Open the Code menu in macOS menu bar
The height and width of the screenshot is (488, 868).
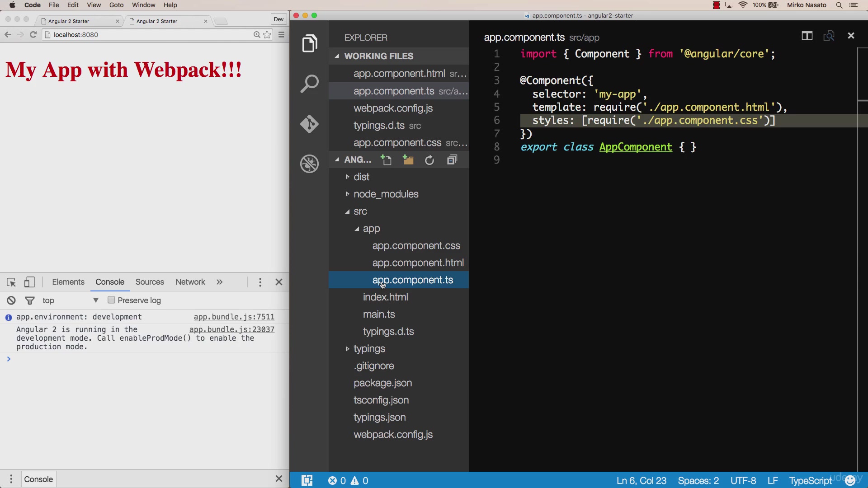click(x=32, y=5)
